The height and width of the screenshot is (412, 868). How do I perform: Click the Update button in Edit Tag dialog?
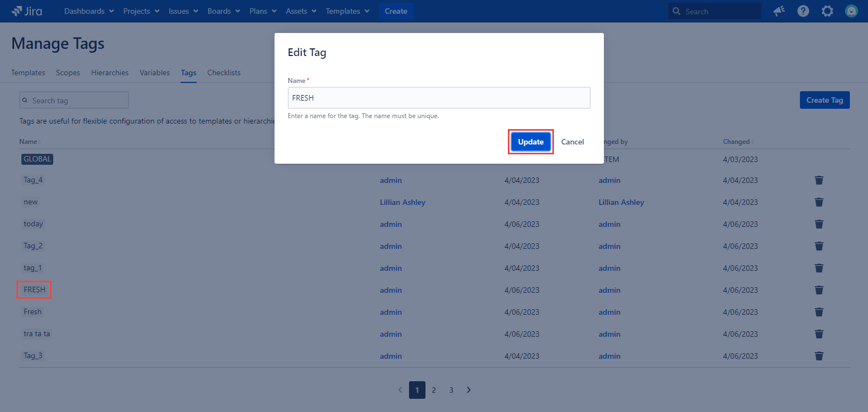(530, 142)
